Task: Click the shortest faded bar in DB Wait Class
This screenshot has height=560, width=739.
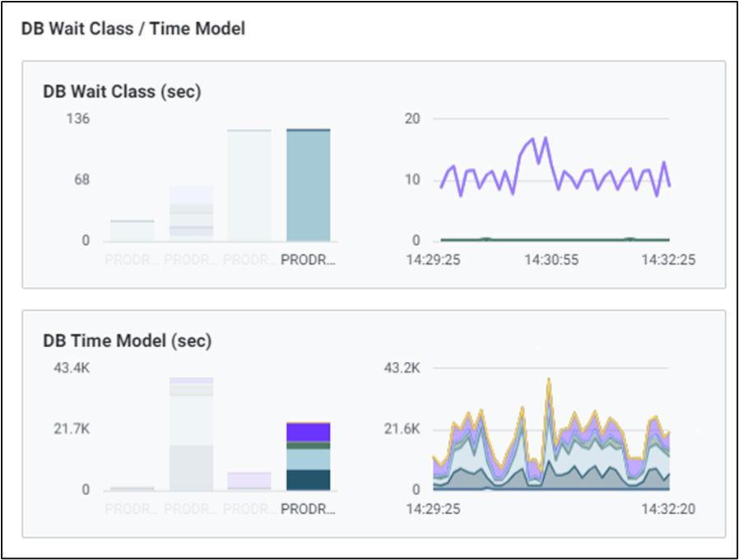Action: [x=132, y=230]
